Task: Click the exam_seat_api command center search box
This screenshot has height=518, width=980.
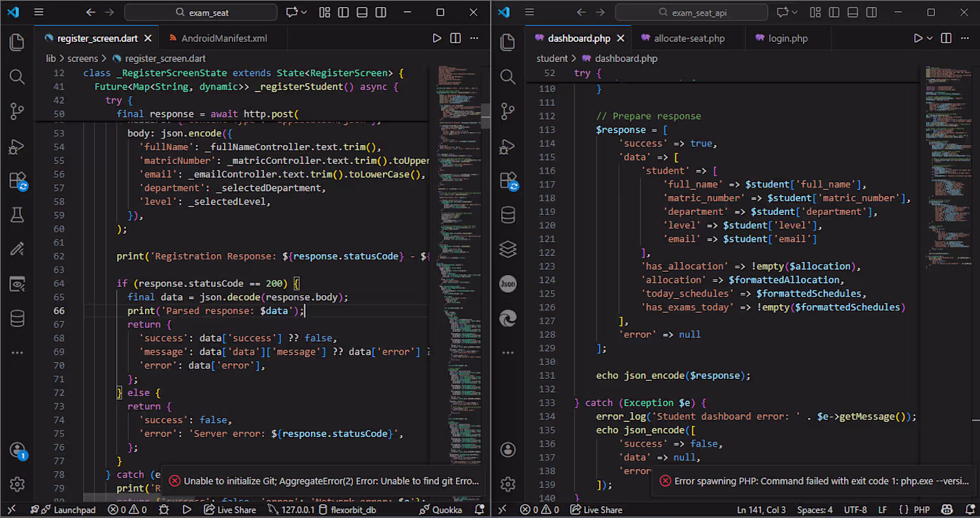Action: (692, 12)
